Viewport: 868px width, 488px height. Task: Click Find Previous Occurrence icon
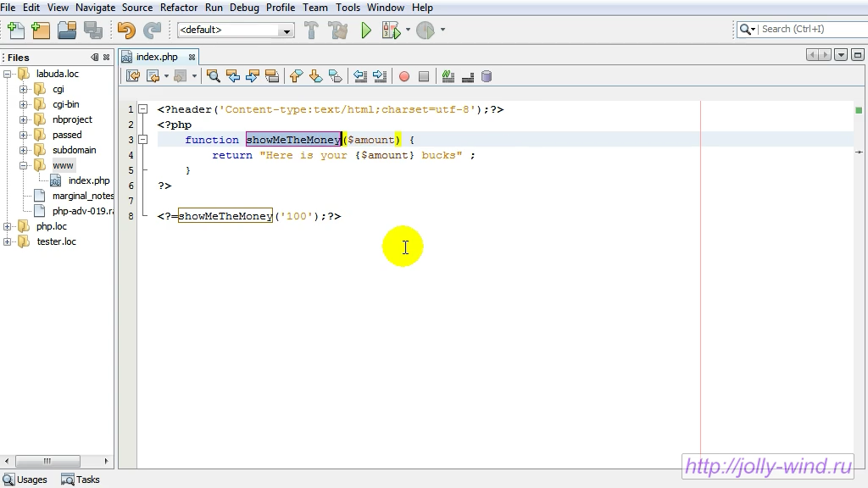233,76
